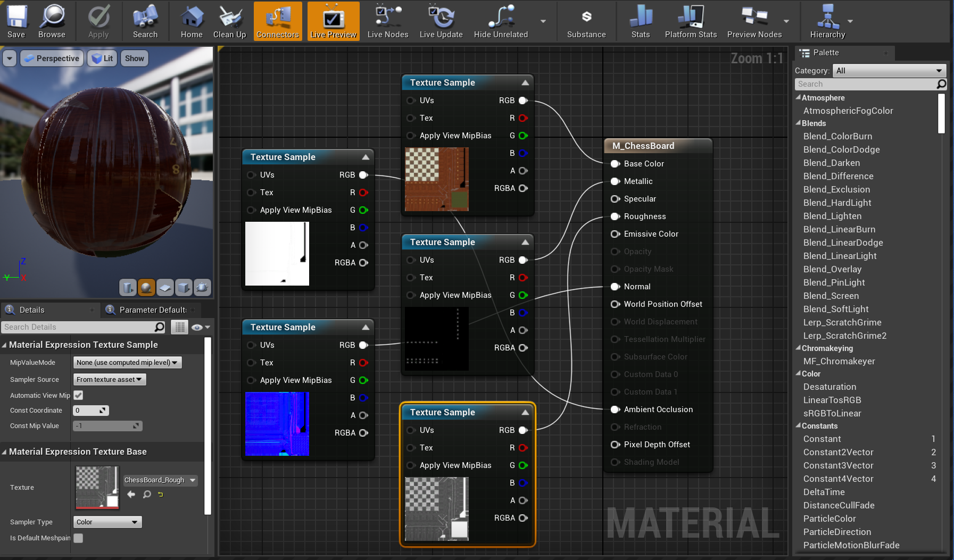The image size is (954, 560).
Task: Select Blend_Overlay in palette
Action: [832, 269]
